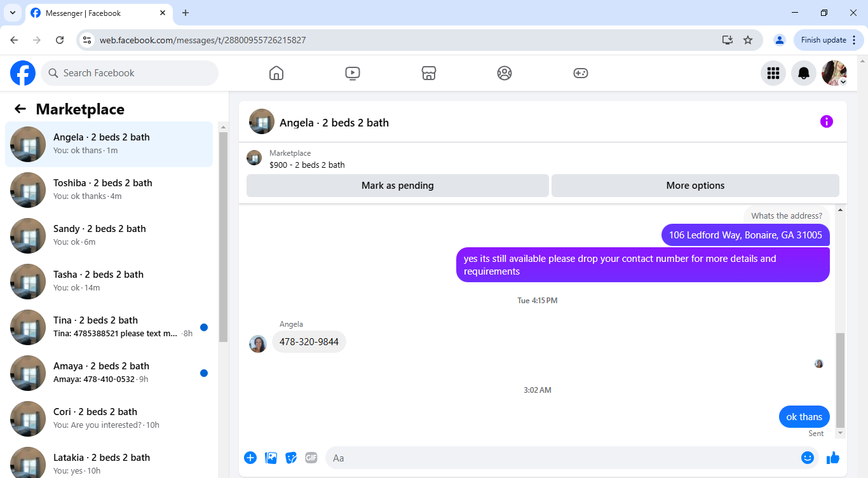
Task: Click the small Marketplace listing thumbnail
Action: pos(254,158)
